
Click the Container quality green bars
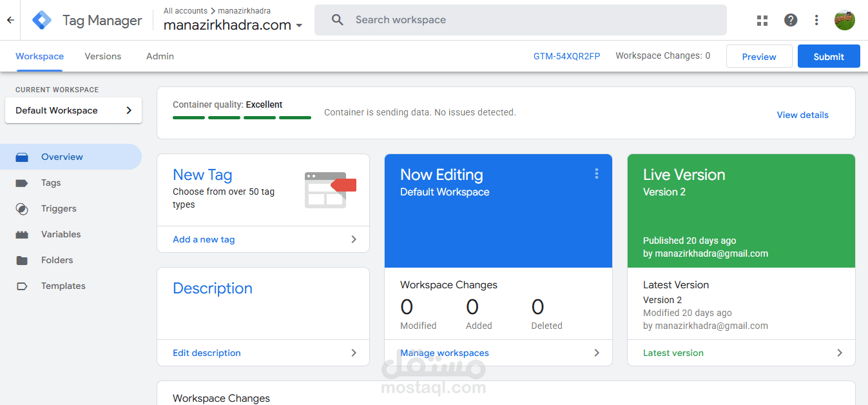[x=242, y=117]
